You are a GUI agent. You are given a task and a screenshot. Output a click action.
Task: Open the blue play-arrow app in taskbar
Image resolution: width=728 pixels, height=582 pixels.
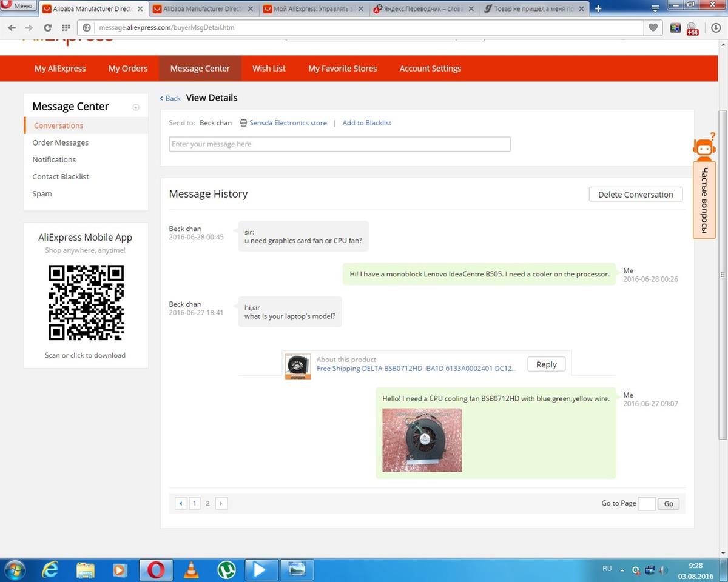[x=261, y=570]
